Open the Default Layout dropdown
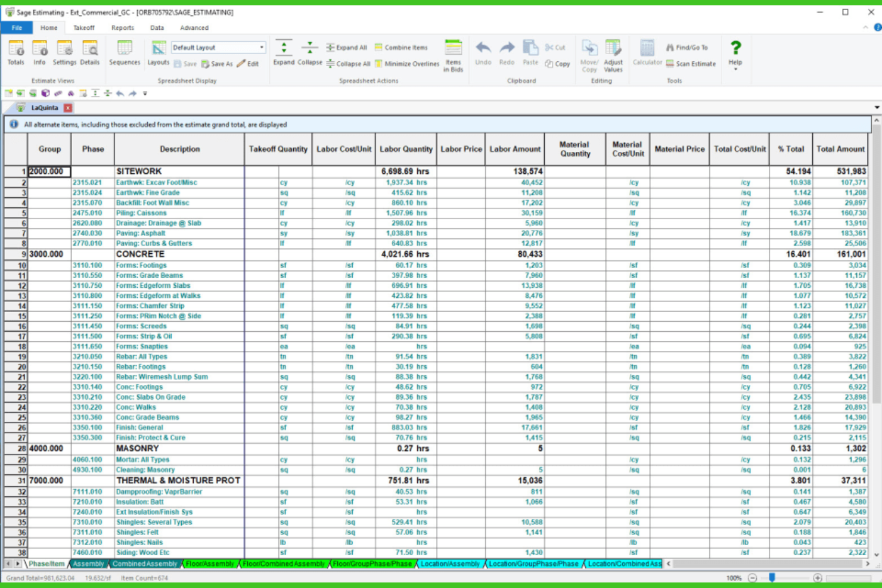The width and height of the screenshot is (882, 588). pos(262,48)
